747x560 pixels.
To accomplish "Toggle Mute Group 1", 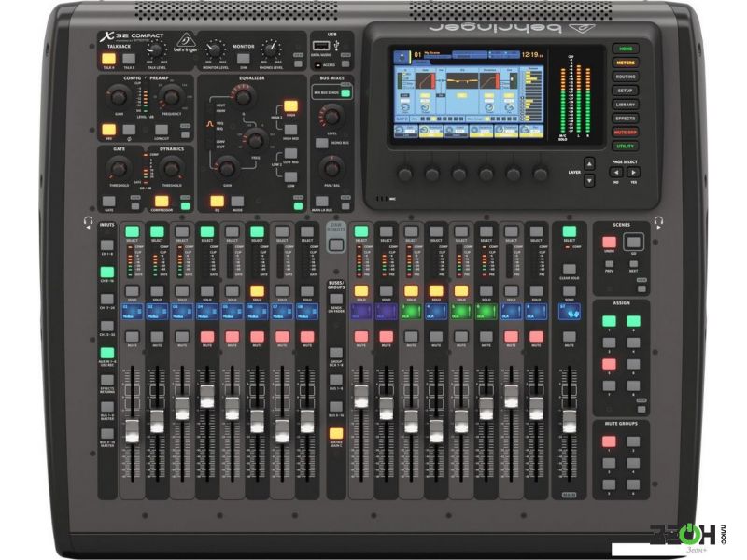I will (x=609, y=441).
